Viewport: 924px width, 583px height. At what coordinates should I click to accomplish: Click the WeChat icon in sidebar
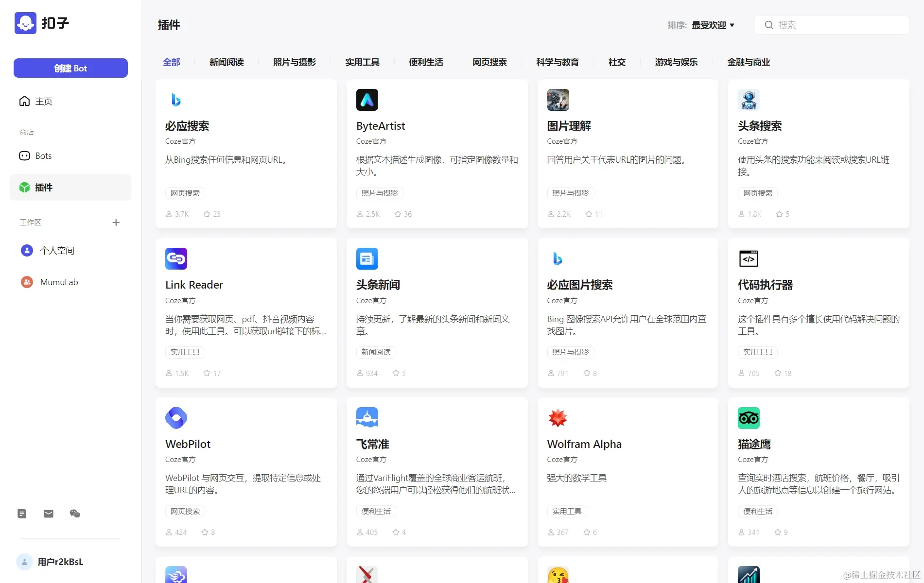pos(75,514)
